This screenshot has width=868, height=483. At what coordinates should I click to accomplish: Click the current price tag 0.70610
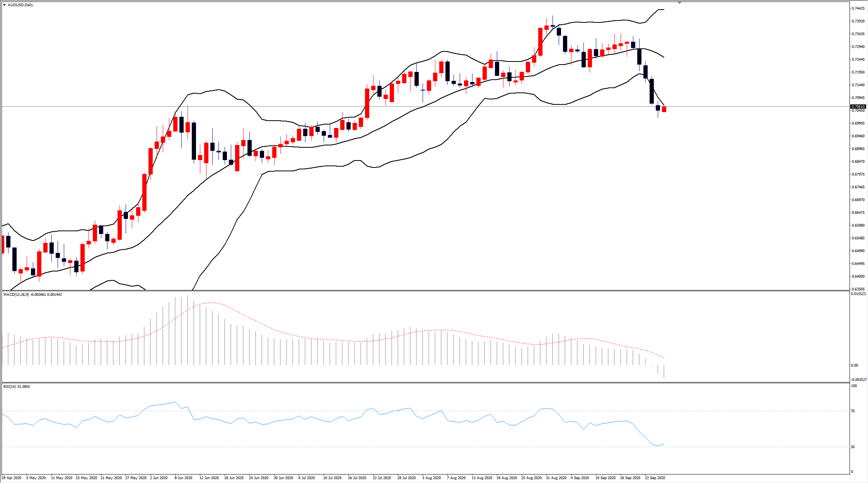click(858, 106)
